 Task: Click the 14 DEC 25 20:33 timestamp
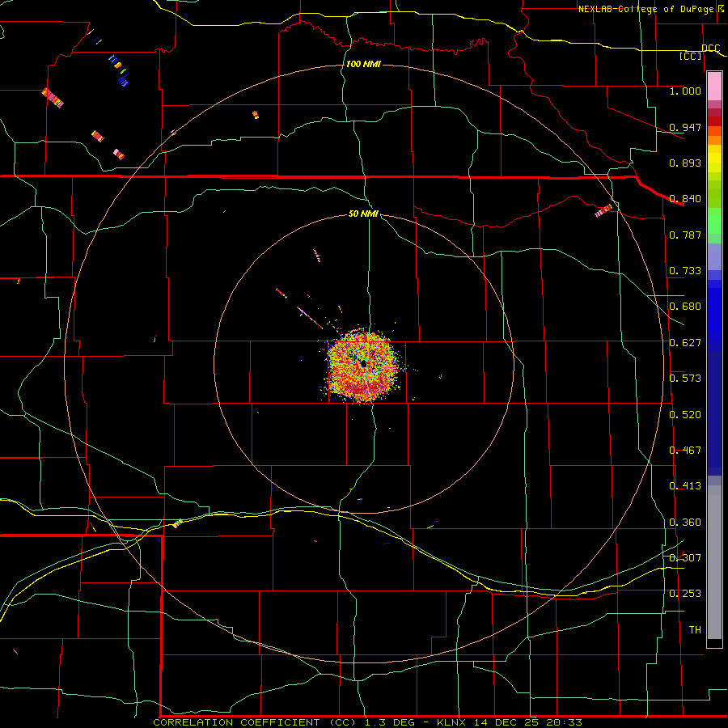(528, 722)
